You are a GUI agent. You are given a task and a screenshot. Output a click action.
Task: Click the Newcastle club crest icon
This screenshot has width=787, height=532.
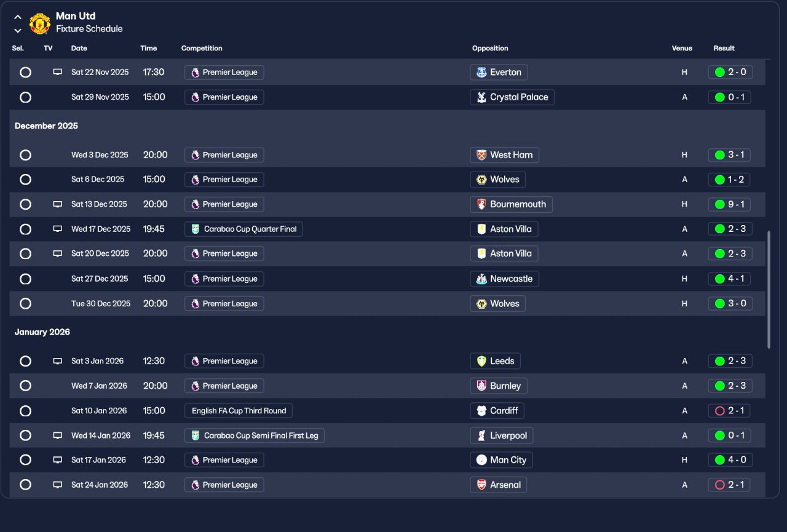point(481,279)
